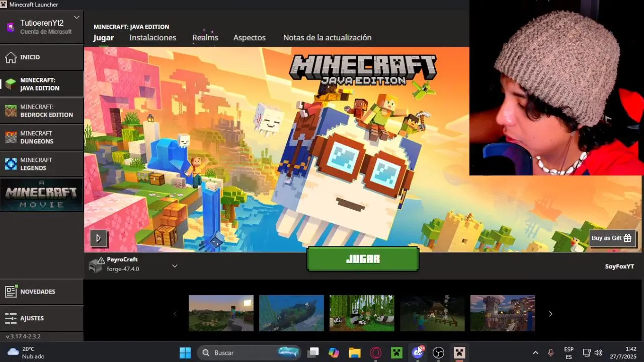The width and height of the screenshot is (644, 362).
Task: Open A Minecraft Movie banner
Action: [42, 195]
